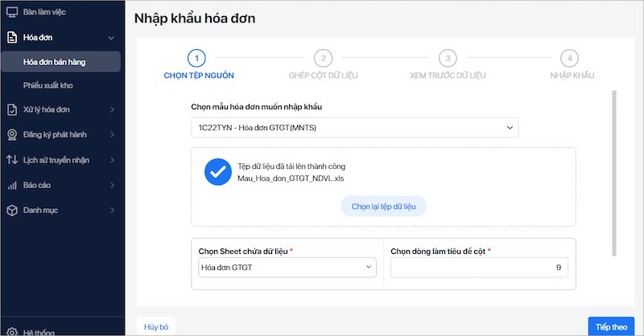Click the Danh mục box icon

pyautogui.click(x=12, y=210)
